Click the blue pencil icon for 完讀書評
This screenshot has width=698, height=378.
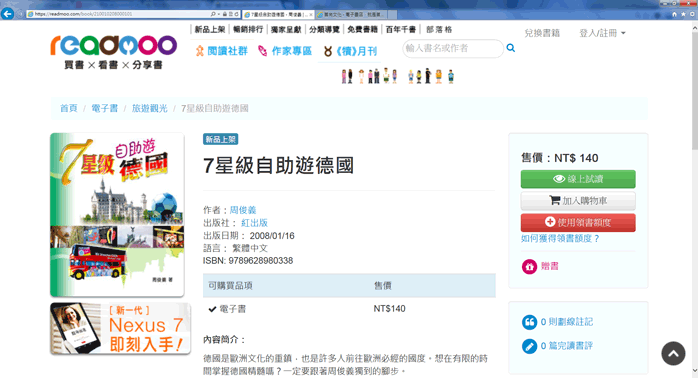click(529, 346)
